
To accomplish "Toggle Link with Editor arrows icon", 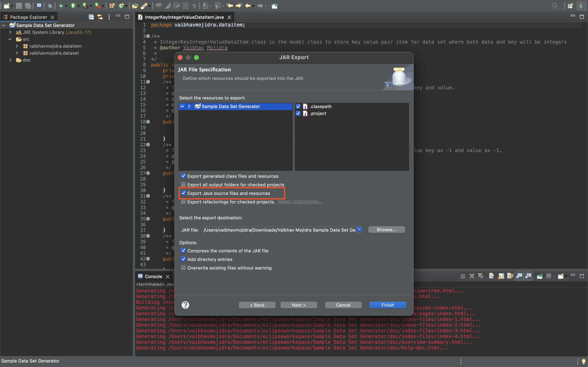I will point(100,17).
